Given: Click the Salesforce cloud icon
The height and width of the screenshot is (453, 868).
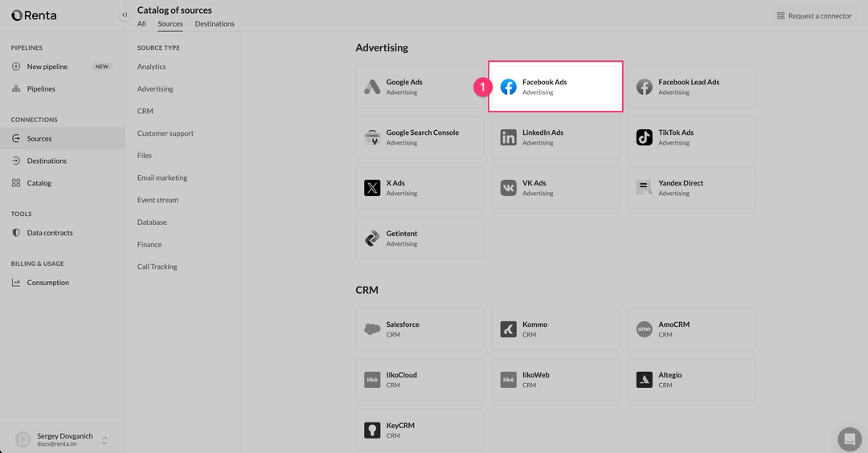Looking at the screenshot, I should (372, 329).
